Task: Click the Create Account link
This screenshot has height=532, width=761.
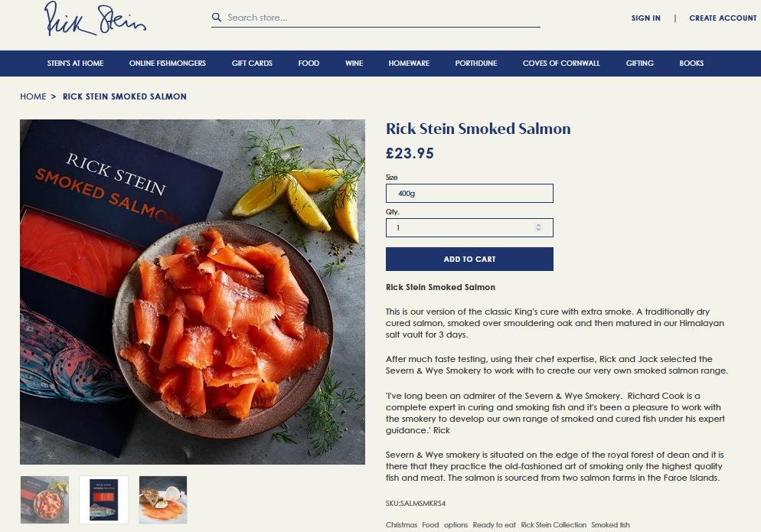Action: 723,18
